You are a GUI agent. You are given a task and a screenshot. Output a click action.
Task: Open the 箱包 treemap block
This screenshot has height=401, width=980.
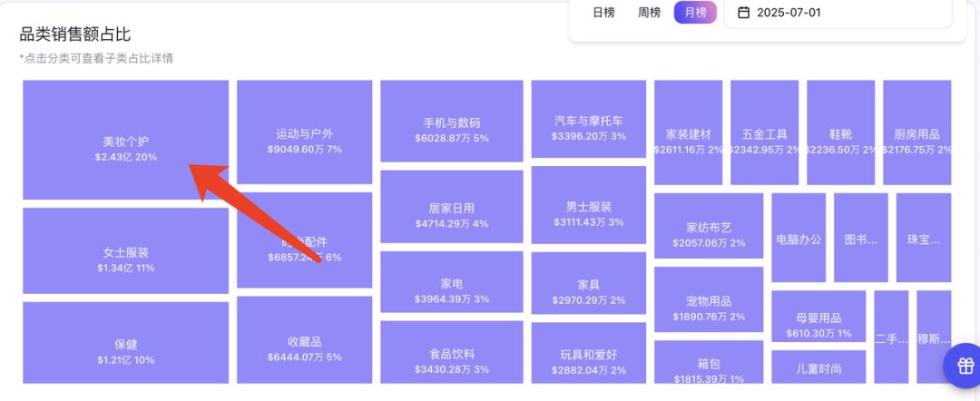pos(709,362)
